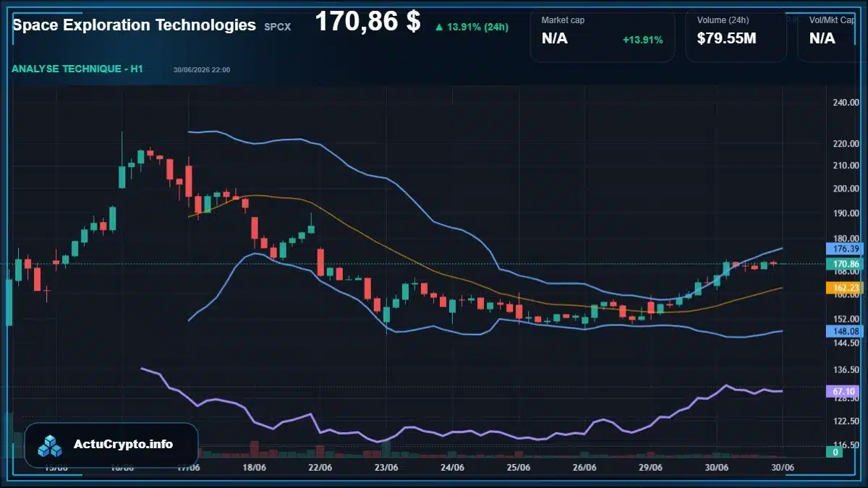Screen dimensions: 868x488
Task: Click the 170,86 $ headline price
Action: [x=367, y=22]
